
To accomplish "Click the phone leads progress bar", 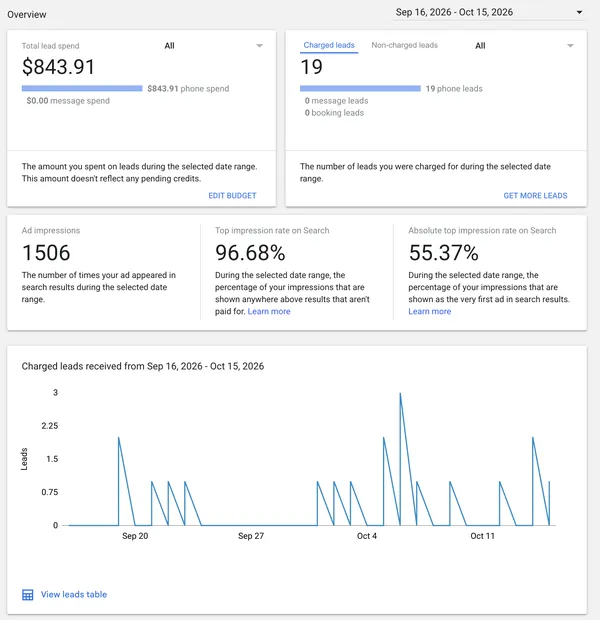I will click(x=360, y=89).
